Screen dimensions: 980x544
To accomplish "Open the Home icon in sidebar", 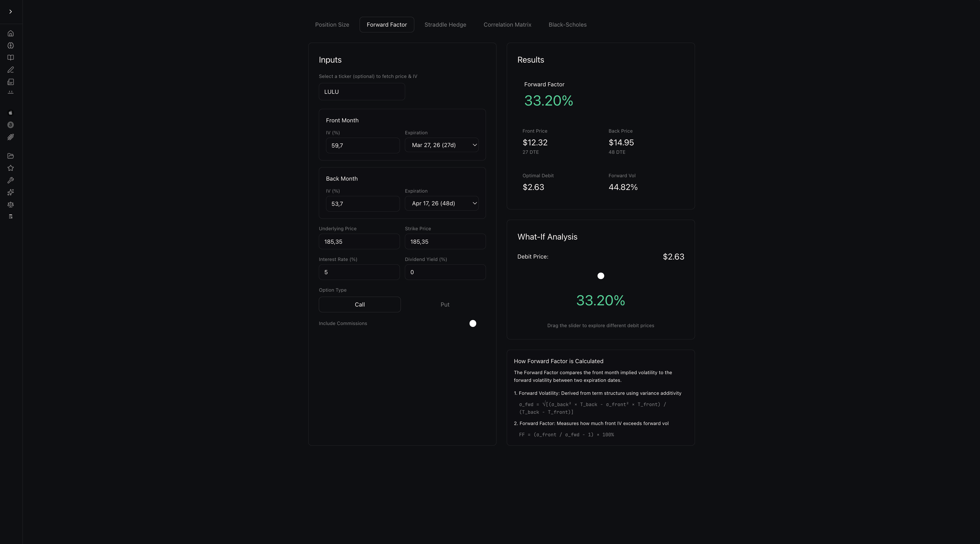I will pos(11,34).
